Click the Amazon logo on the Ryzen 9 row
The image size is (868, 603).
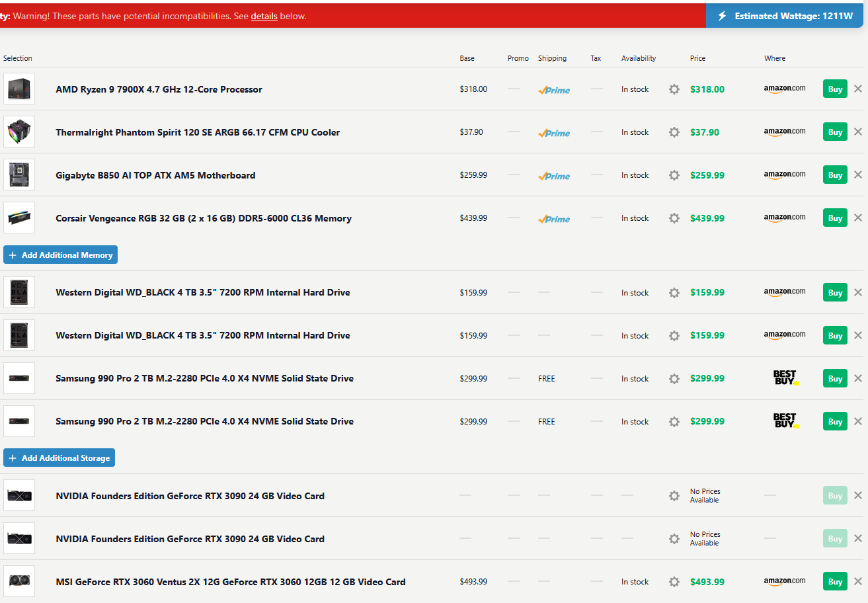[x=785, y=89]
